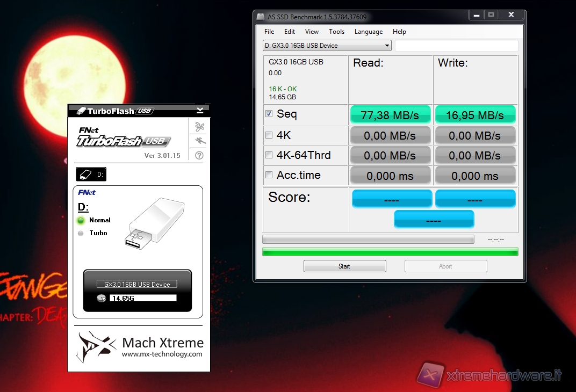Click the AS SSD Benchmark title bar icon

click(x=261, y=17)
